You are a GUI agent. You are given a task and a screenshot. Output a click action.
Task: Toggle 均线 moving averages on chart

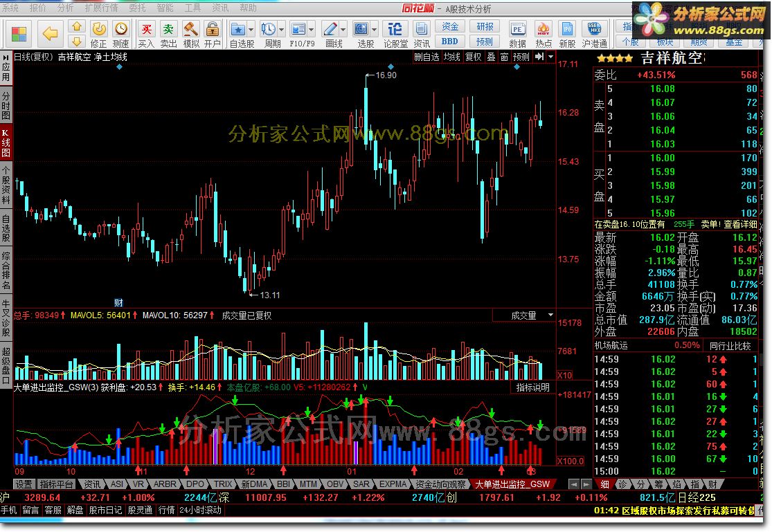(451, 57)
